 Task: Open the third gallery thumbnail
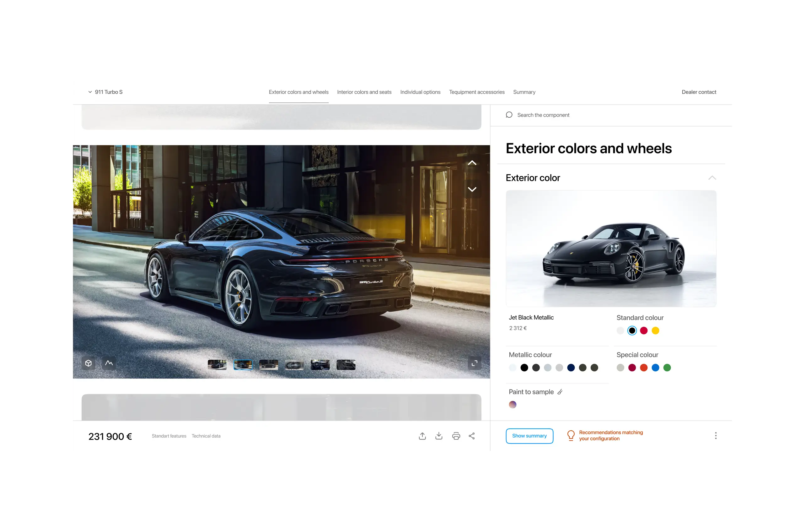coord(269,365)
